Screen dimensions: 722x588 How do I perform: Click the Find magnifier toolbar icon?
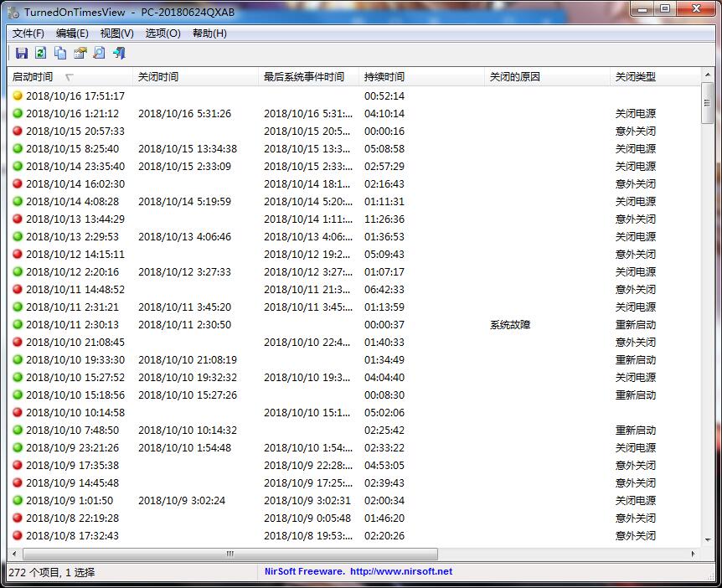99,54
